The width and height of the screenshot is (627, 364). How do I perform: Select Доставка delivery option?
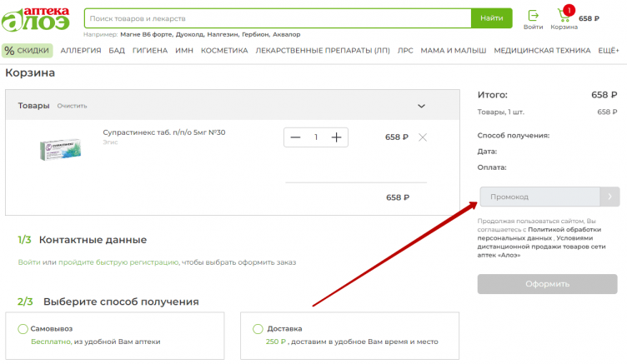(x=258, y=329)
